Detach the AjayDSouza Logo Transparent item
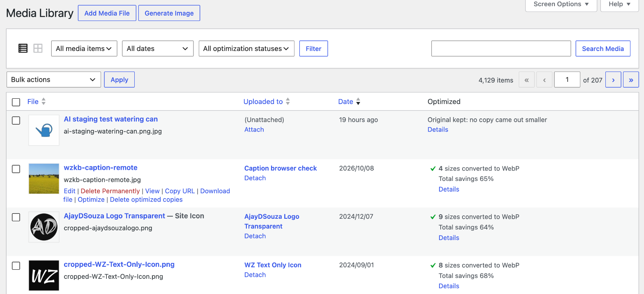This screenshot has height=294, width=644. pyautogui.click(x=255, y=236)
